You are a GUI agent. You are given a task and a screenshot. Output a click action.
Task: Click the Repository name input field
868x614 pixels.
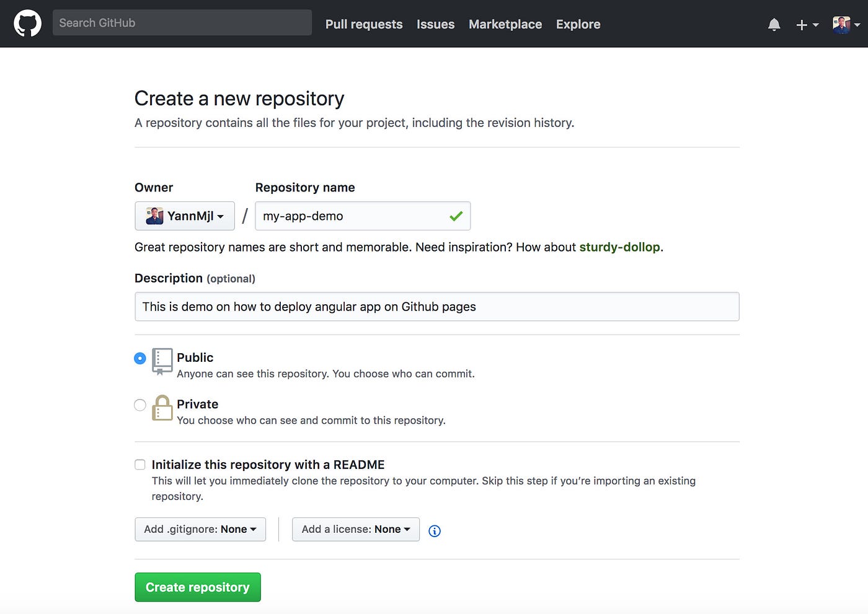click(x=363, y=216)
